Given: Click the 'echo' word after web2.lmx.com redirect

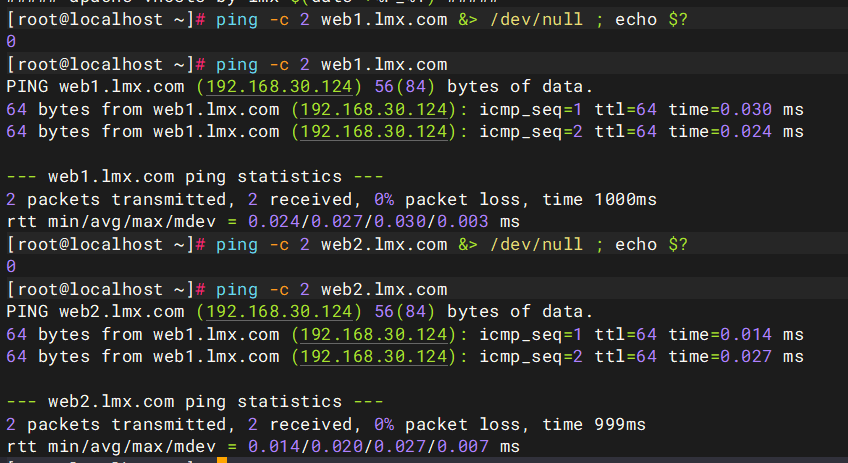Looking at the screenshot, I should (x=636, y=244).
